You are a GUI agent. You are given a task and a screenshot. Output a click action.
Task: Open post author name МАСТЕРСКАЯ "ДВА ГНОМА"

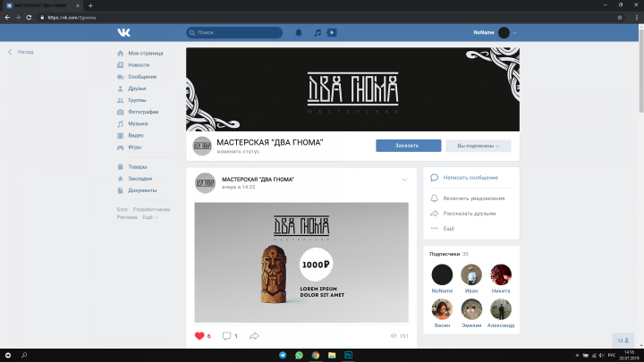[x=258, y=180]
